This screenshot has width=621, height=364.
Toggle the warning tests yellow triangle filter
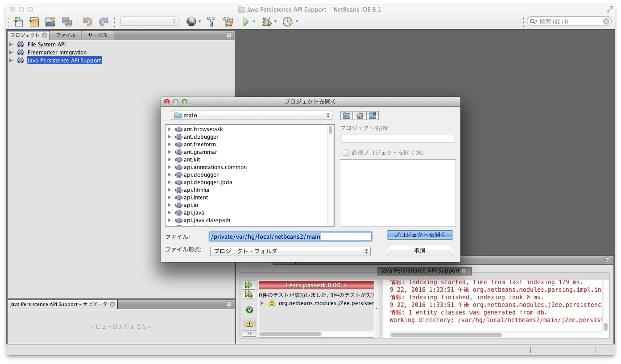(249, 323)
